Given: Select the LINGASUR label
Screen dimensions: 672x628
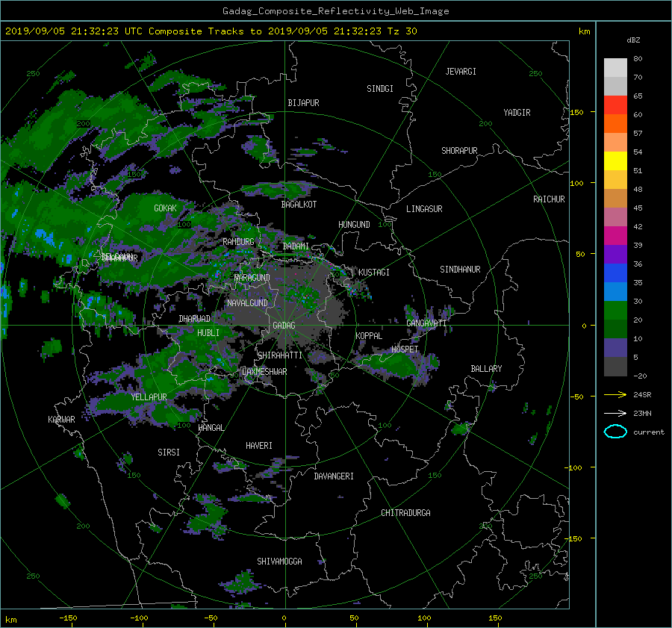Looking at the screenshot, I should [424, 209].
